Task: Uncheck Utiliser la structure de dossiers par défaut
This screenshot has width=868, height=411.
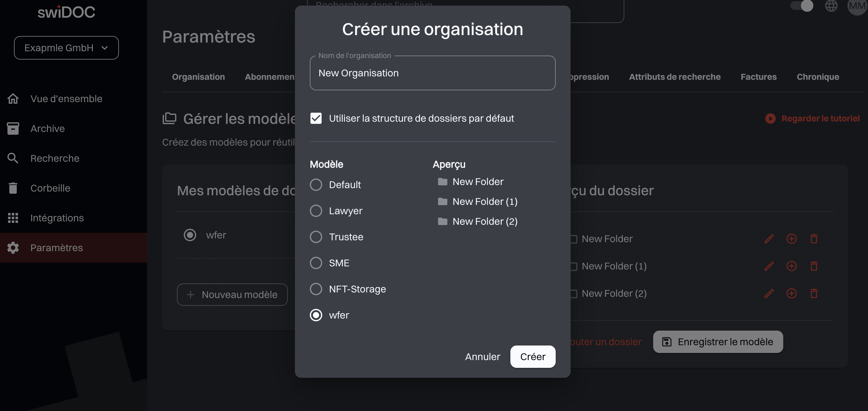Action: (x=316, y=118)
